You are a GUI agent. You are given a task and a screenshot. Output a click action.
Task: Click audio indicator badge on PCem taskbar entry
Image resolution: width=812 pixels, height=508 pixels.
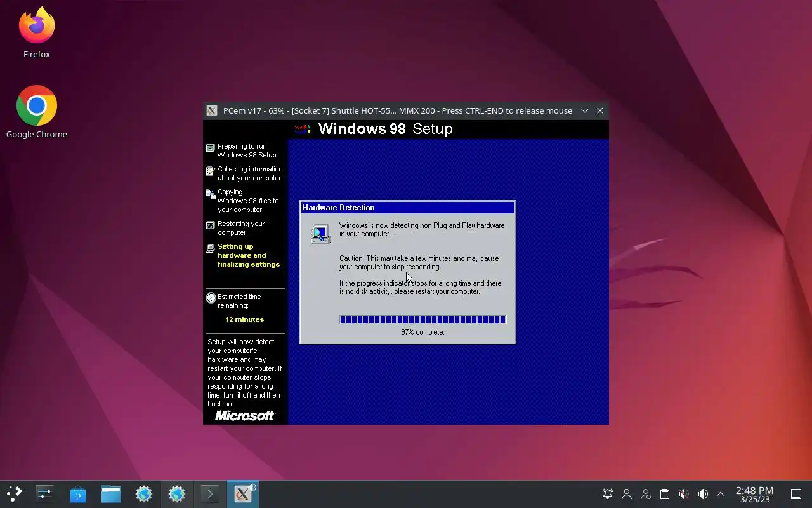click(x=252, y=487)
